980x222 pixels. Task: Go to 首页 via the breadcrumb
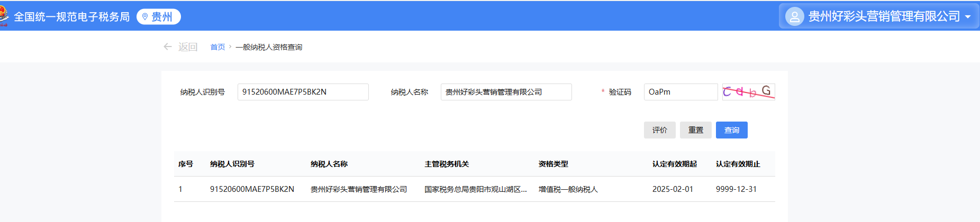(217, 47)
